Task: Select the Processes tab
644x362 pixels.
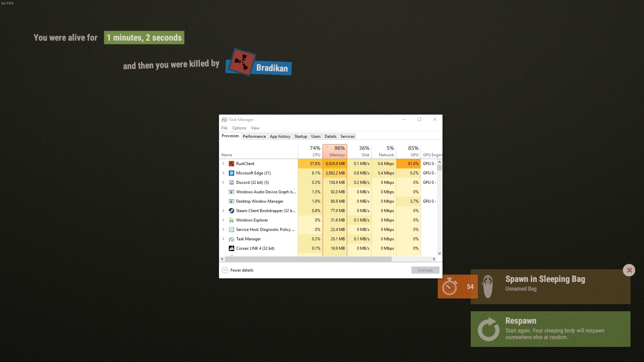Action: pyautogui.click(x=230, y=136)
